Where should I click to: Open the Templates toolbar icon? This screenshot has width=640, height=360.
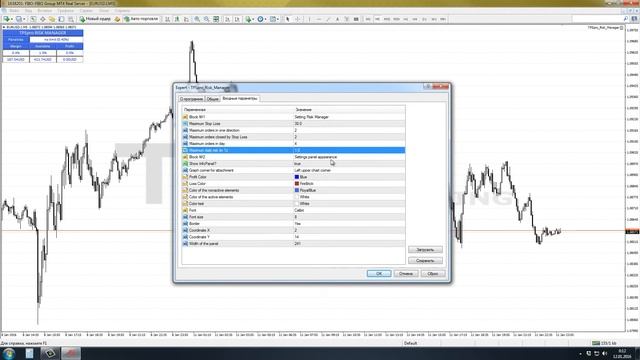coord(273,19)
